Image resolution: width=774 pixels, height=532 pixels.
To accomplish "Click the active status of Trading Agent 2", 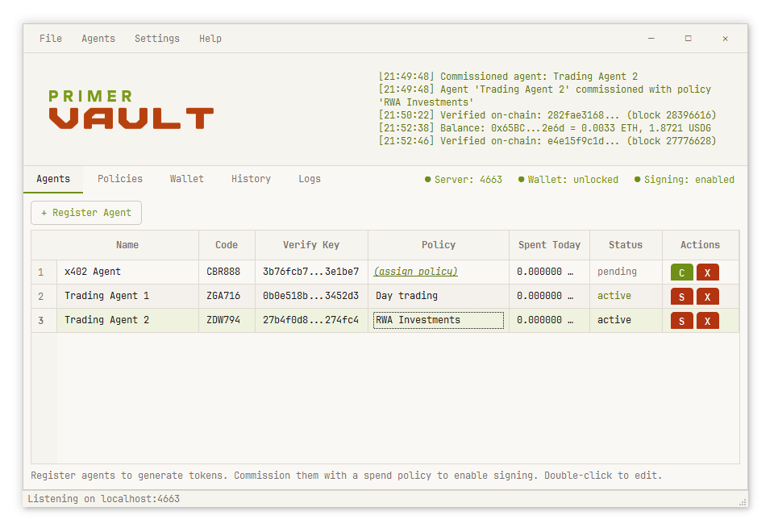I will tap(614, 320).
